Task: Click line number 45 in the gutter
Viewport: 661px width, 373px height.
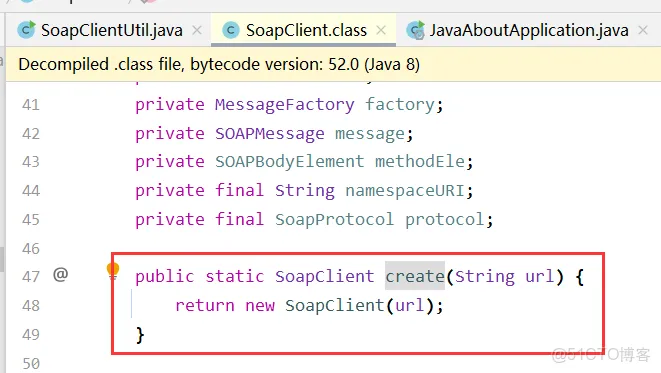Action: click(31, 220)
